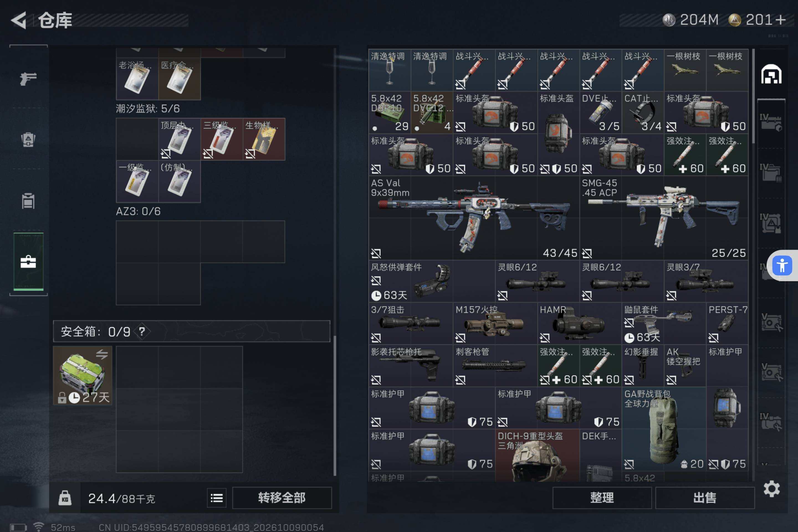Select the PERST-7 laser item
Viewport: 798px width, 532px height.
(x=727, y=323)
